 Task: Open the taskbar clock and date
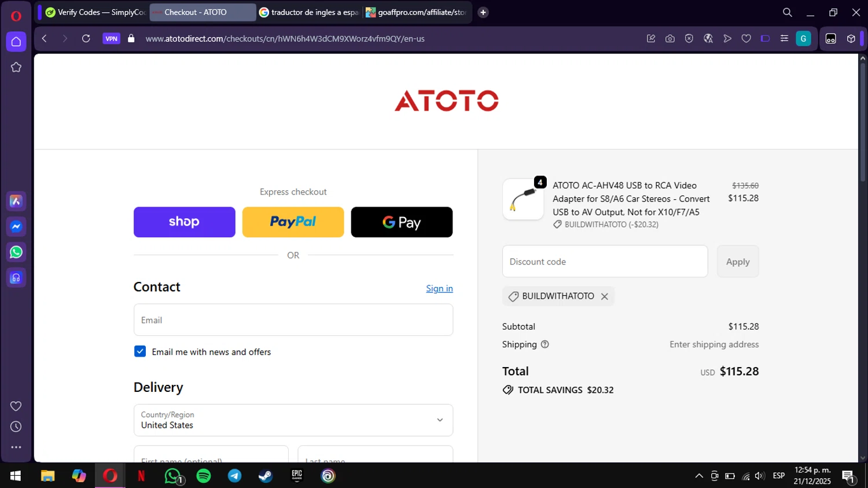coord(812,476)
